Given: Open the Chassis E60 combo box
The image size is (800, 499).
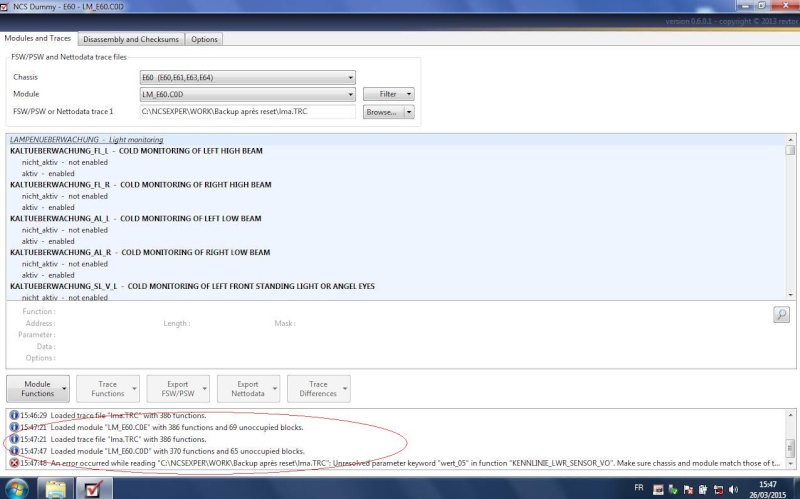Looking at the screenshot, I should click(x=247, y=78).
